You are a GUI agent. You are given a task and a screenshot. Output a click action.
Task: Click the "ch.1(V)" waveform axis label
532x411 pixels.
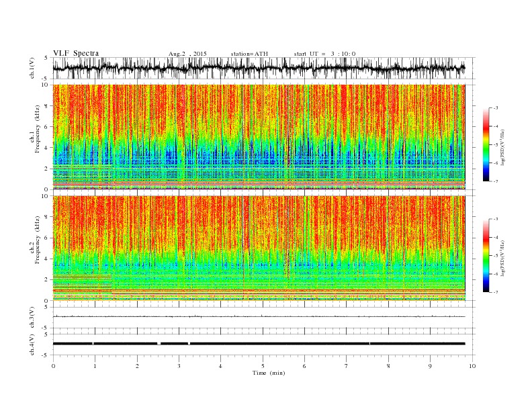(x=32, y=68)
